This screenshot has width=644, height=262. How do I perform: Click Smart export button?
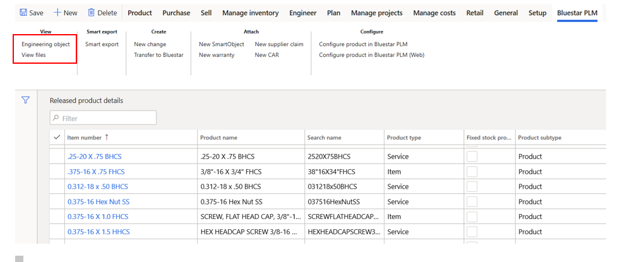(x=102, y=44)
